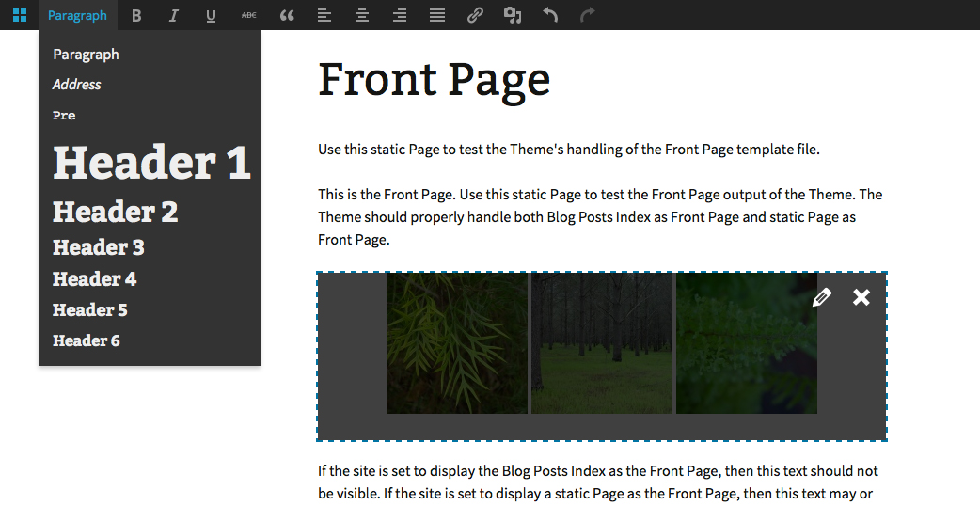Apply strikethrough formatting
The height and width of the screenshot is (506, 980).
click(248, 15)
